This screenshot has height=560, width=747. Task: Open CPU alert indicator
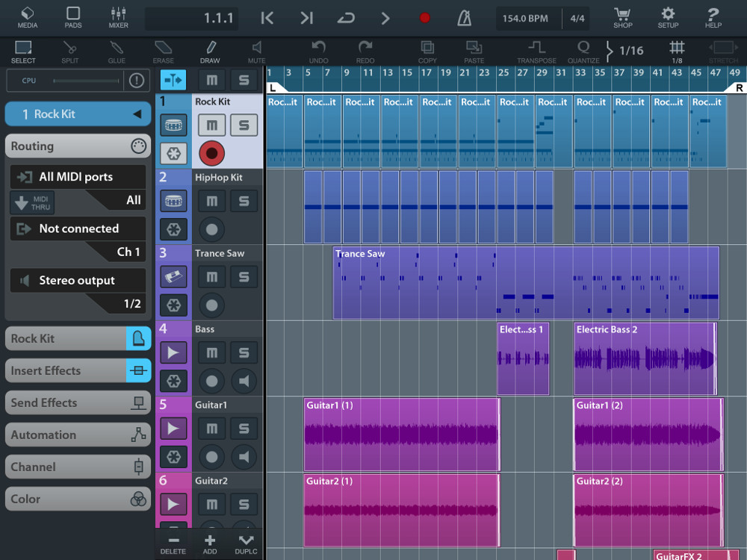pos(137,81)
